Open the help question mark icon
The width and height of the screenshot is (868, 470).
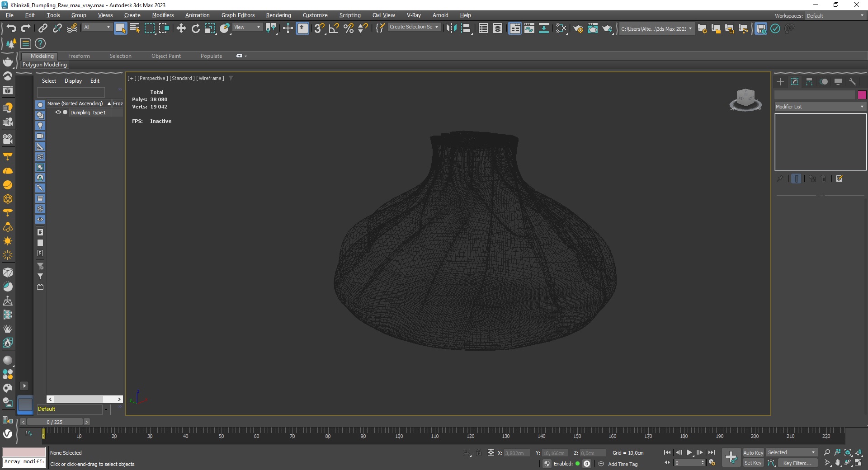(x=40, y=43)
